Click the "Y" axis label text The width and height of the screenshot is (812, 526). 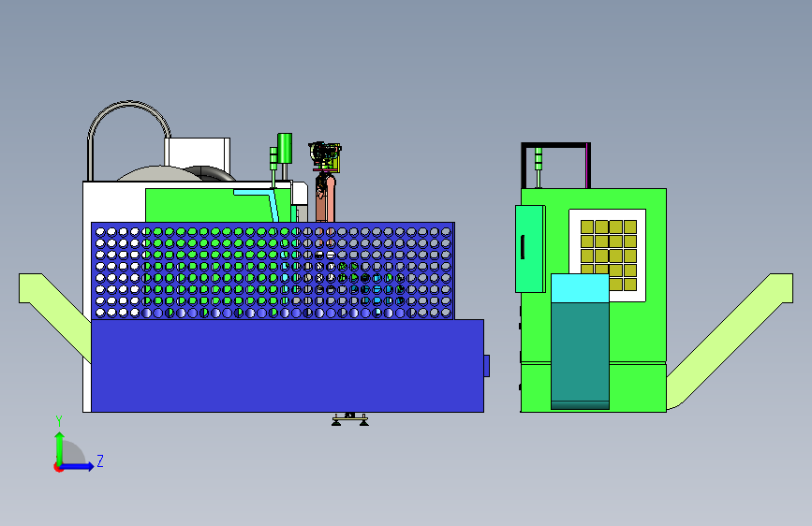click(x=59, y=421)
